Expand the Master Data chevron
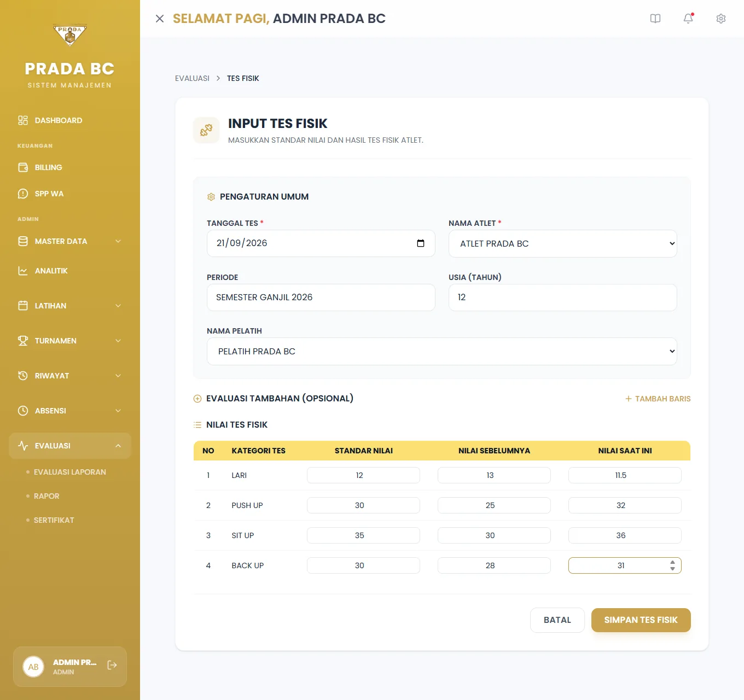 (118, 241)
